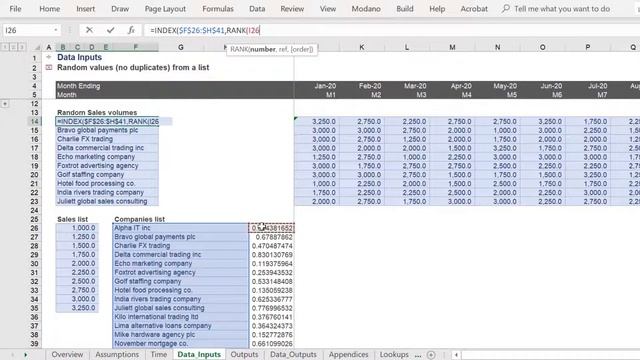Viewport: 640px width, 360px height.
Task: Select column G header
Action: click(180, 47)
